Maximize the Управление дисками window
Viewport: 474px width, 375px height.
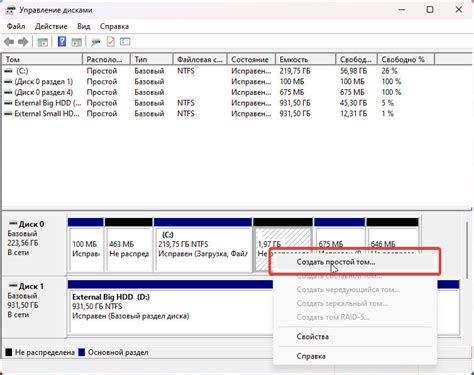pyautogui.click(x=430, y=10)
